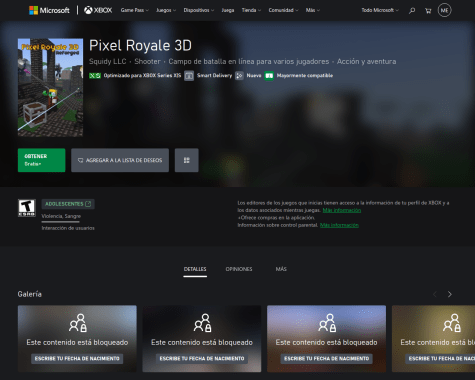The image size is (475, 380).
Task: Click the grid options button beside wishlist
Action: click(x=187, y=160)
